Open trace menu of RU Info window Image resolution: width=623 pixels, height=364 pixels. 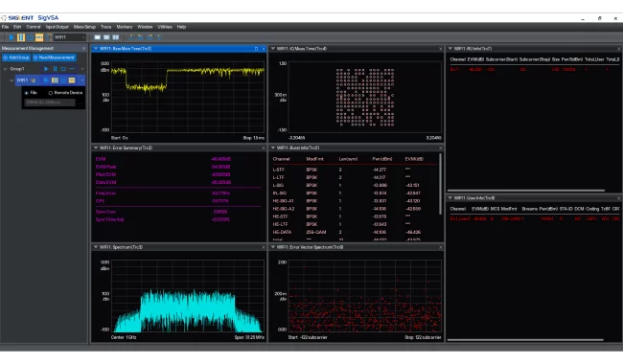450,49
